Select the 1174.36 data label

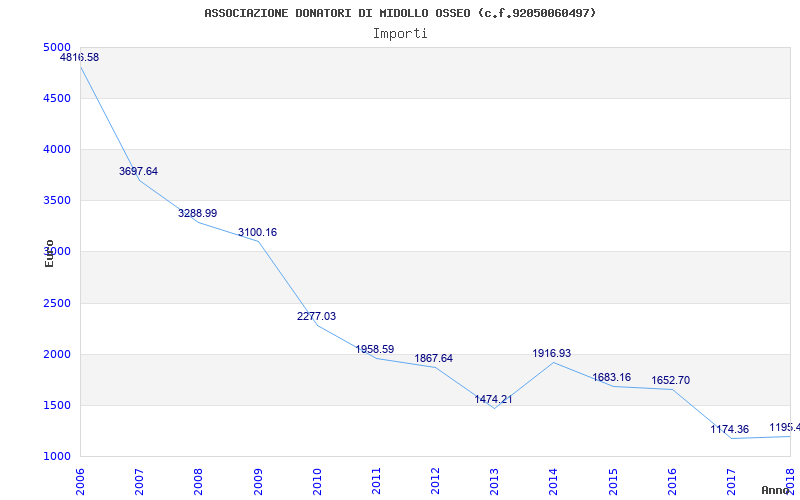[x=730, y=430]
